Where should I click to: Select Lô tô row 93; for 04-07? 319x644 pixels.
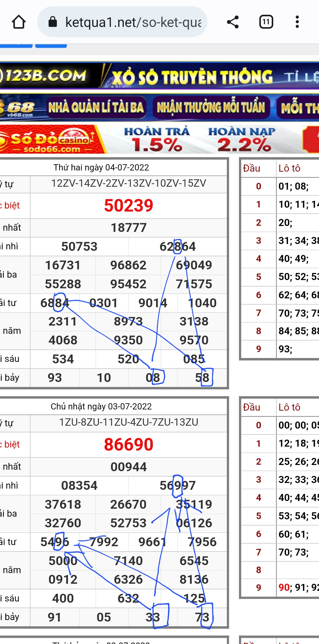[286, 349]
